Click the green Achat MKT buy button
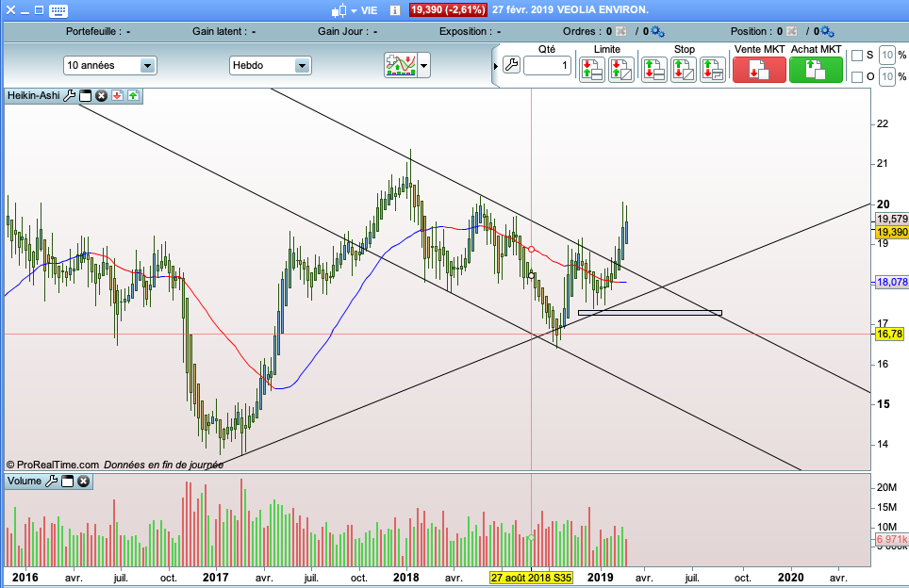The image size is (909, 588). [816, 70]
